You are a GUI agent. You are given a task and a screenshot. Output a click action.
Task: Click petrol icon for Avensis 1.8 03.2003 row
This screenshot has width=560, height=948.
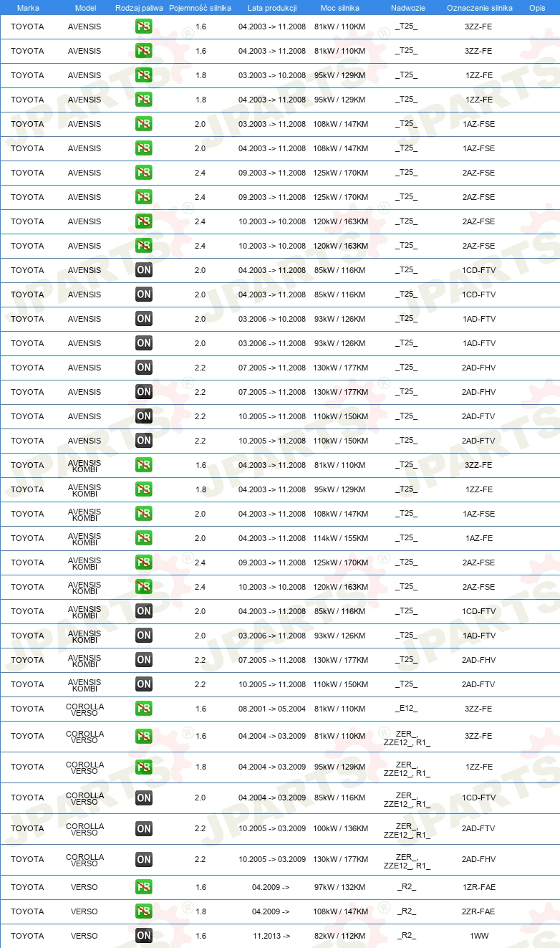pyautogui.click(x=144, y=75)
